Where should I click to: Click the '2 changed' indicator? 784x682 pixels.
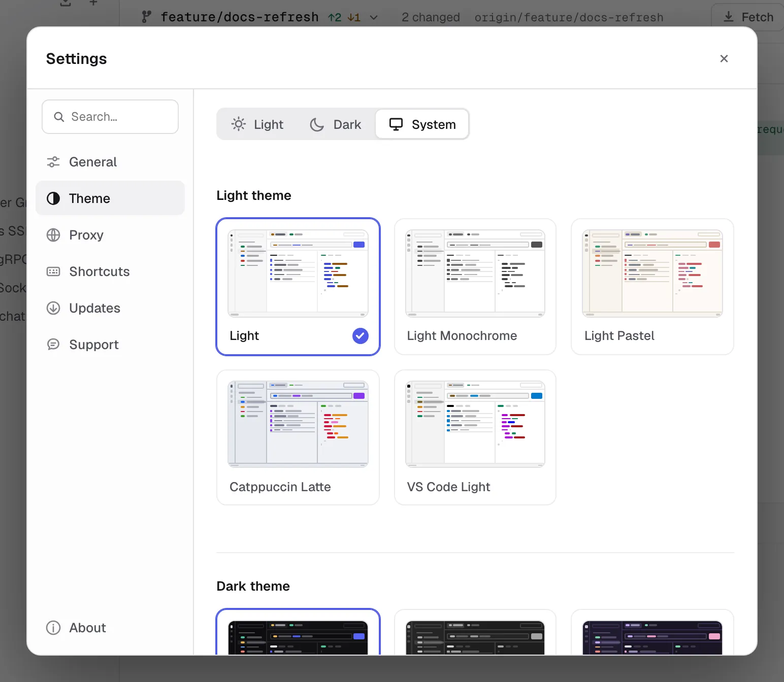click(x=431, y=17)
